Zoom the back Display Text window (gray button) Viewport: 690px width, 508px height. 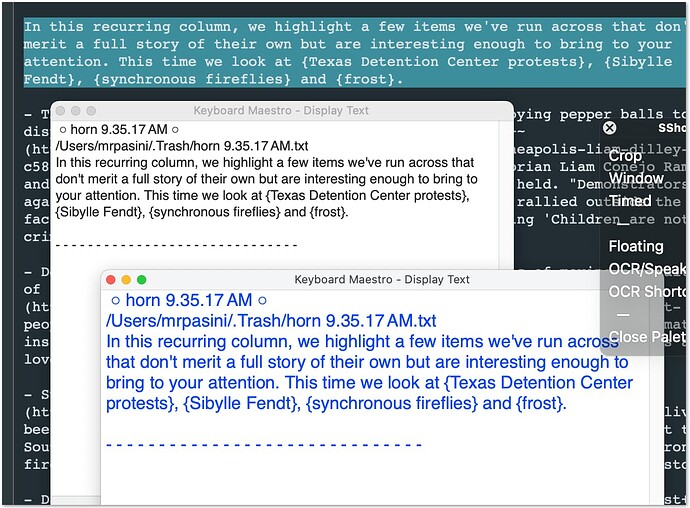(91, 111)
